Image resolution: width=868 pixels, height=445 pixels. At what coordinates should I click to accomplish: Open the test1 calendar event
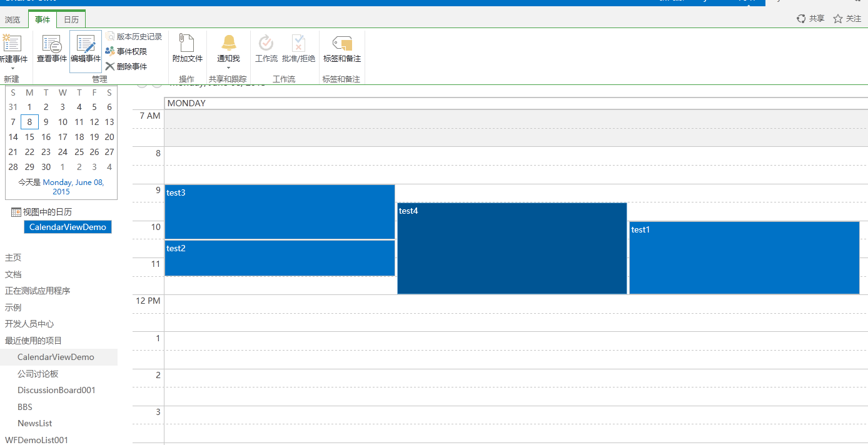(744, 257)
